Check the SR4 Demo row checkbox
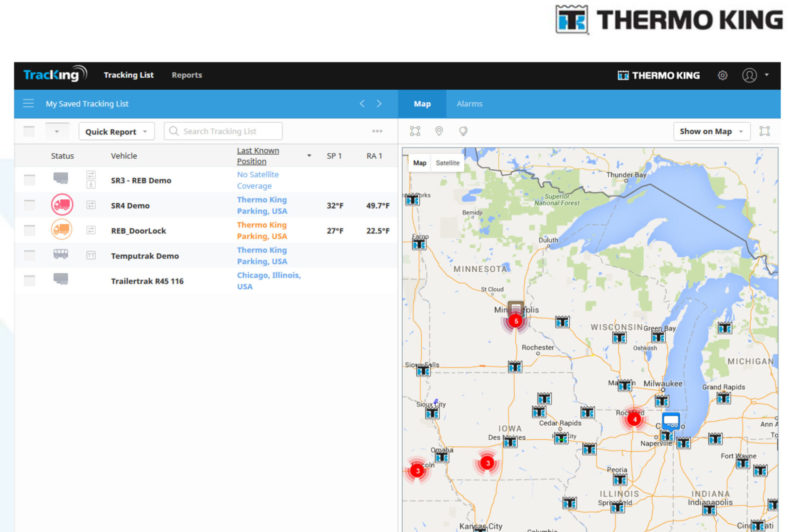The height and width of the screenshot is (532, 800). click(30, 205)
